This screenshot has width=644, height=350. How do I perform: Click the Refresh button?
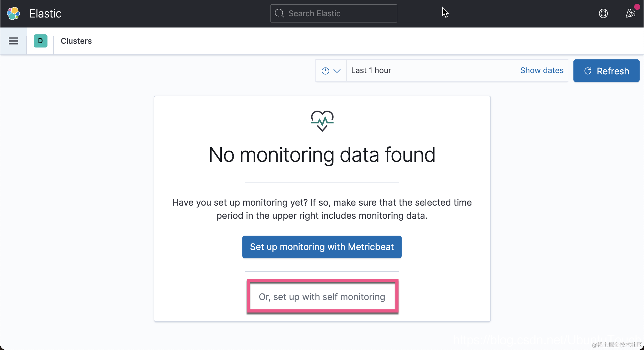point(606,71)
